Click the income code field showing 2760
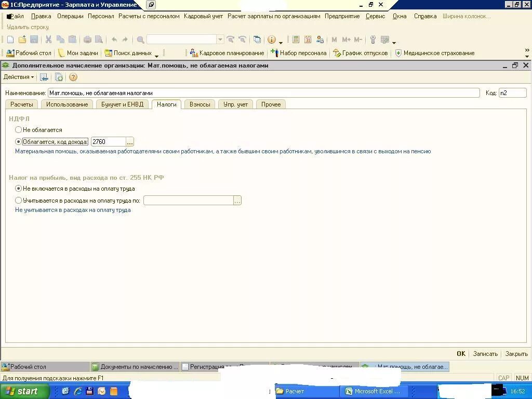 tap(109, 142)
